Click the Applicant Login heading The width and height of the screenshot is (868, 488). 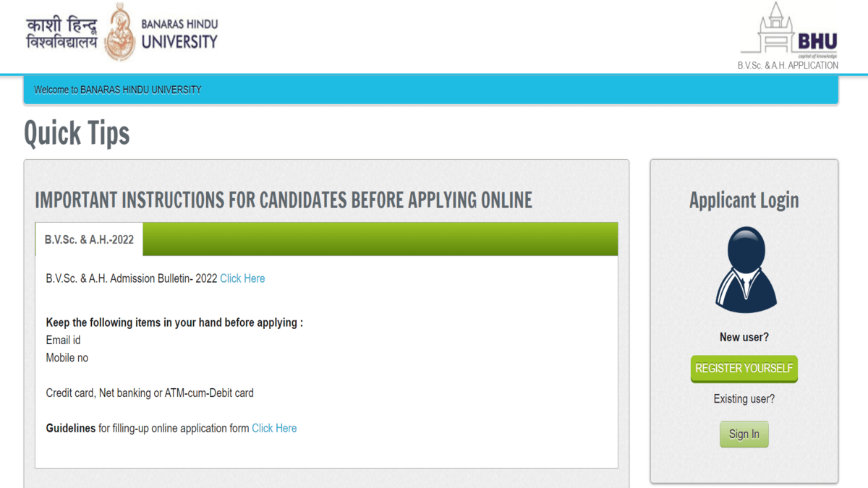pos(744,200)
